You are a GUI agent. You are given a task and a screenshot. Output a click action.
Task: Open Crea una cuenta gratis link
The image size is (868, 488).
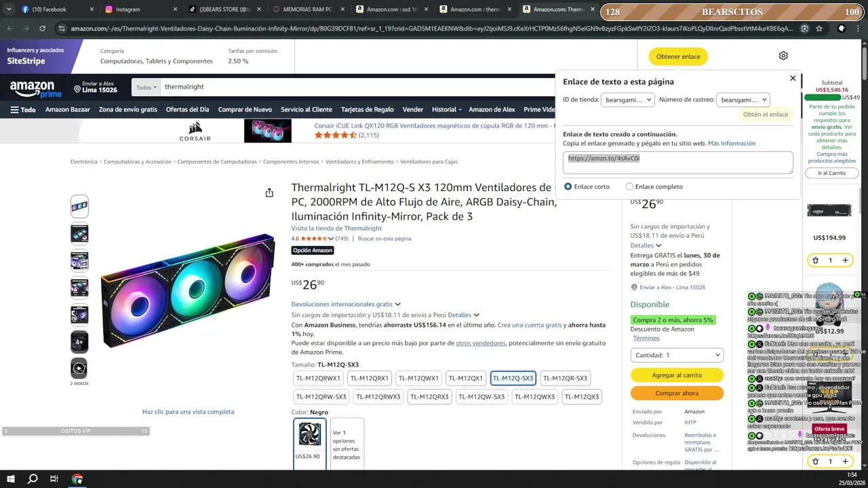[530, 325]
